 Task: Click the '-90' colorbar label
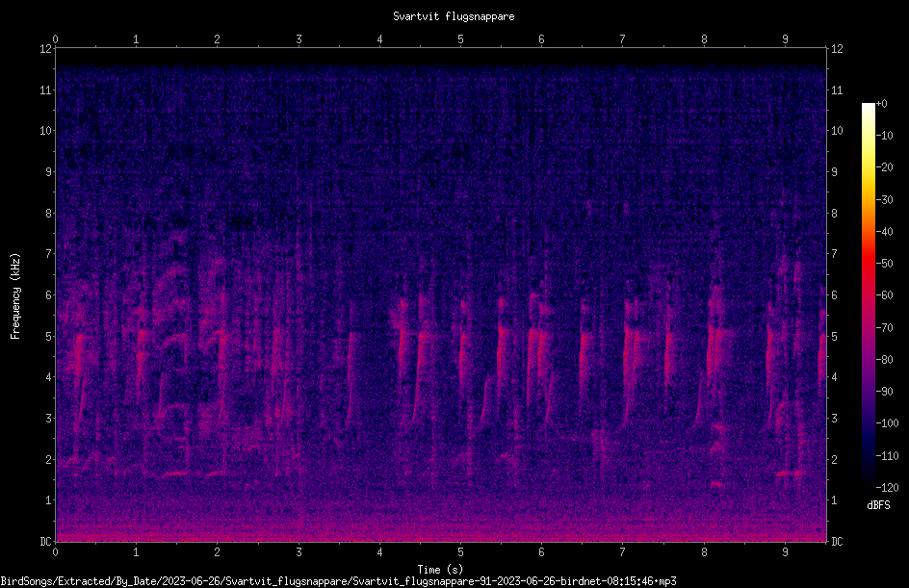(885, 392)
